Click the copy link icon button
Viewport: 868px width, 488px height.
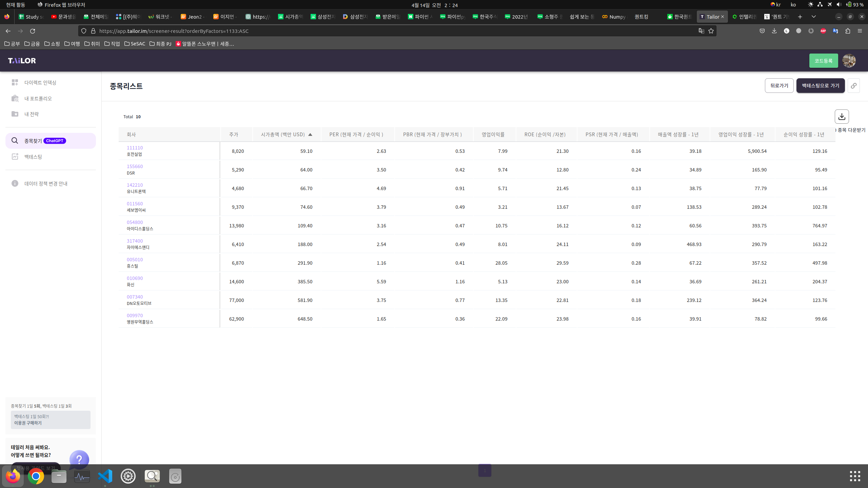(853, 86)
